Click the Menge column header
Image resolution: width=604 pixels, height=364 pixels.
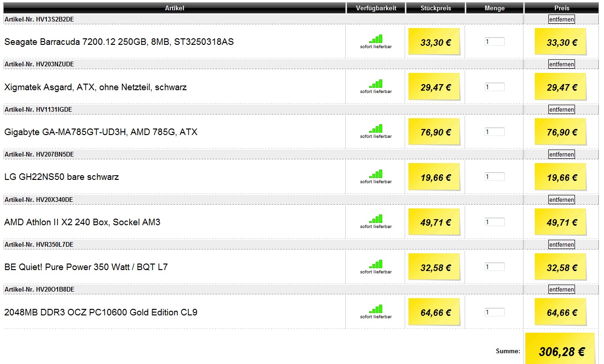[495, 8]
